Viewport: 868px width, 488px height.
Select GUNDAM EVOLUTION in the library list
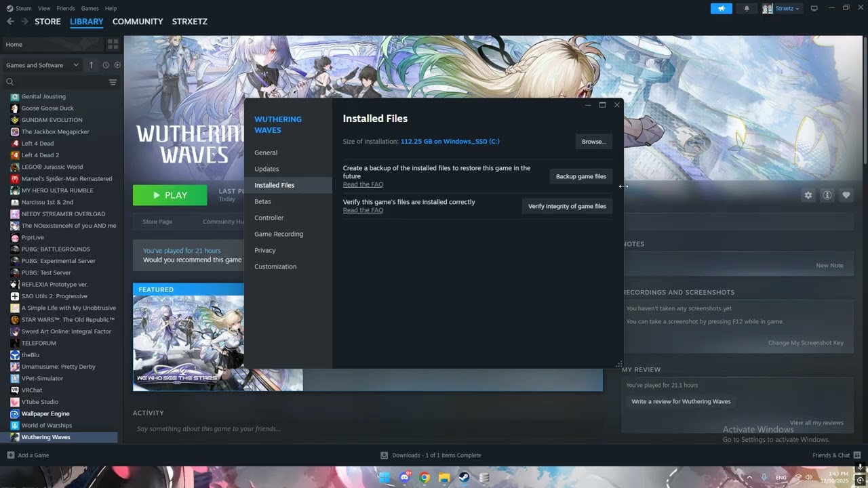tap(52, 120)
